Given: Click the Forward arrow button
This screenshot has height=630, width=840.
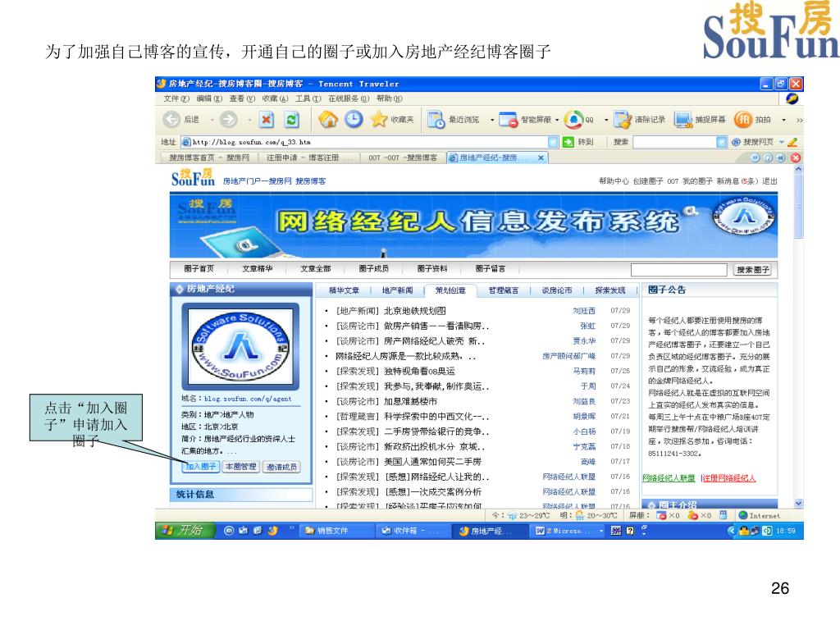Looking at the screenshot, I should tap(229, 120).
